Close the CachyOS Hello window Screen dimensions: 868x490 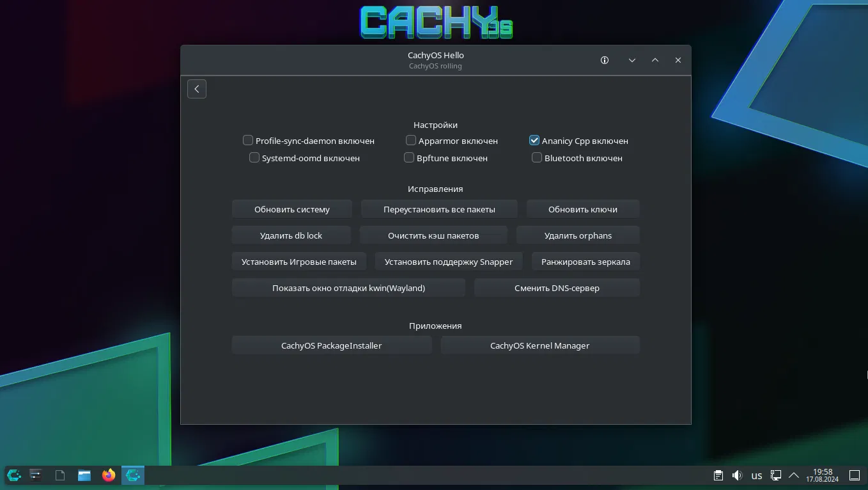(x=678, y=60)
